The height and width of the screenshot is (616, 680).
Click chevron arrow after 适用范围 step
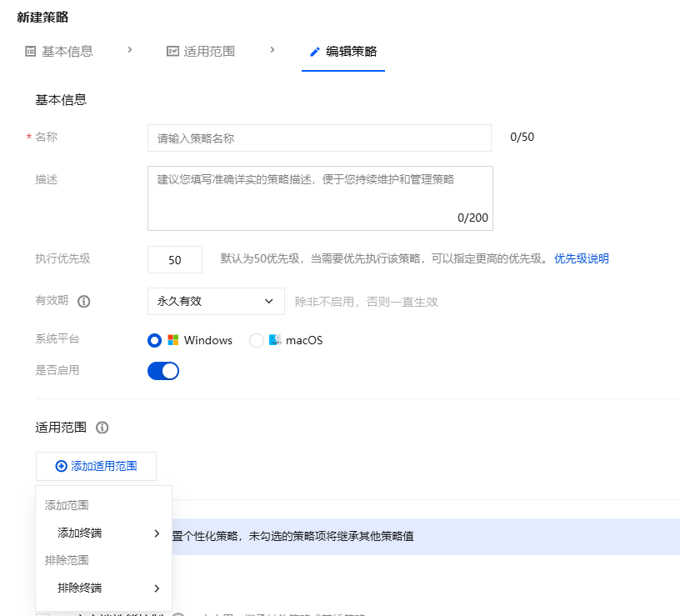(x=272, y=50)
